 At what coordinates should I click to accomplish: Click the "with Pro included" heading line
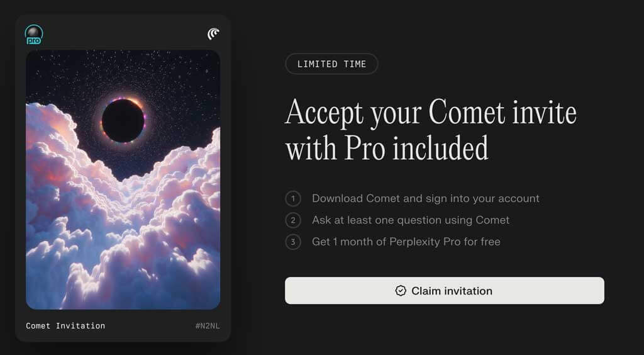pyautogui.click(x=387, y=149)
